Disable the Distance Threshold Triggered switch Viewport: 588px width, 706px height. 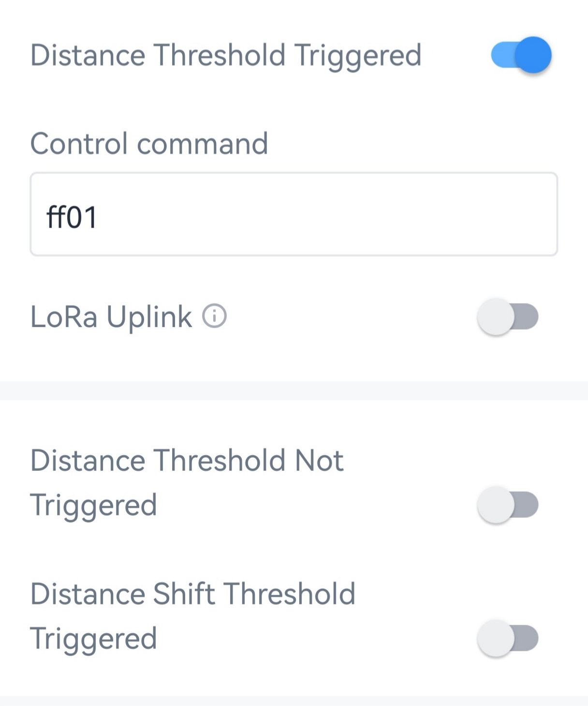[520, 55]
